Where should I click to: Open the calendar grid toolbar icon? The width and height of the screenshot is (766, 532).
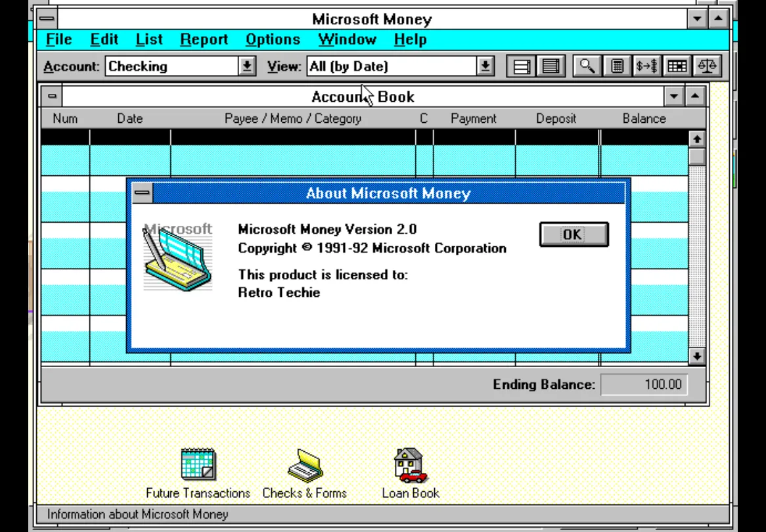[677, 66]
